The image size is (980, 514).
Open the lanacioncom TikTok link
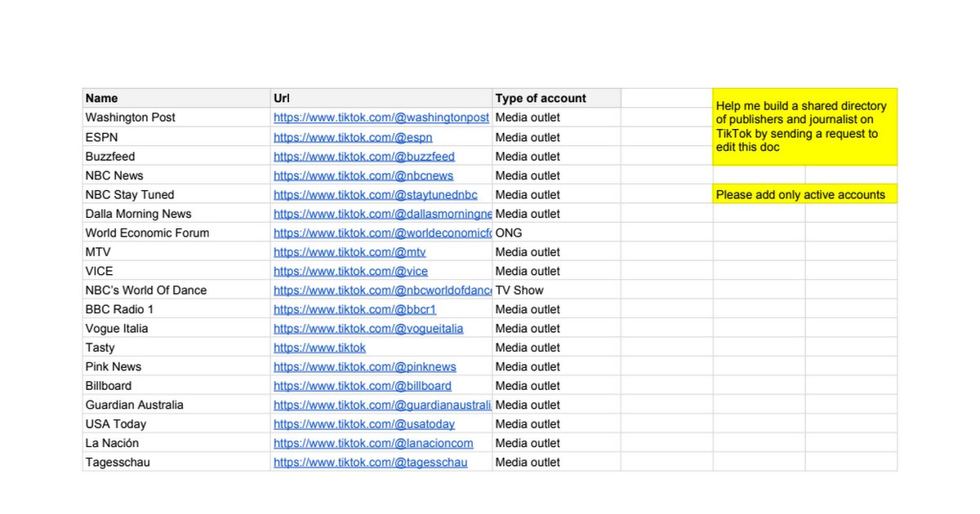click(373, 443)
